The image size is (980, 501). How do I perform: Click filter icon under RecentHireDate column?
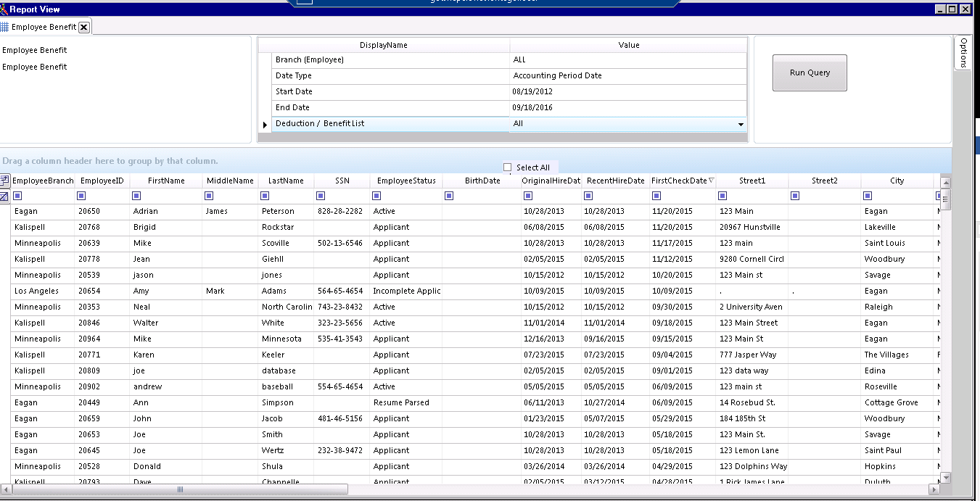[588, 196]
